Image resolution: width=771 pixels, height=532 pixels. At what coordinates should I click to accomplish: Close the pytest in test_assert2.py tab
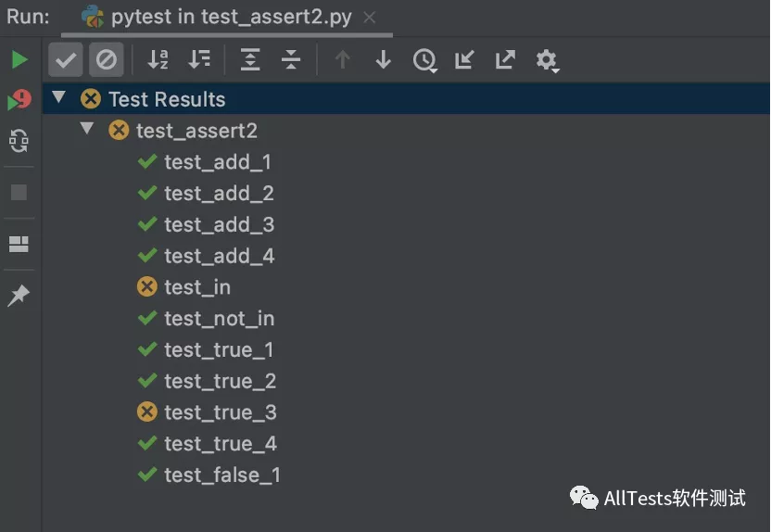[x=370, y=17]
